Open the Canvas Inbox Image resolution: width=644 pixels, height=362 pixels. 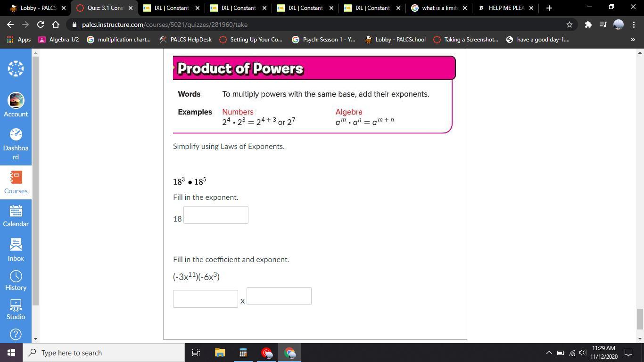(16, 249)
